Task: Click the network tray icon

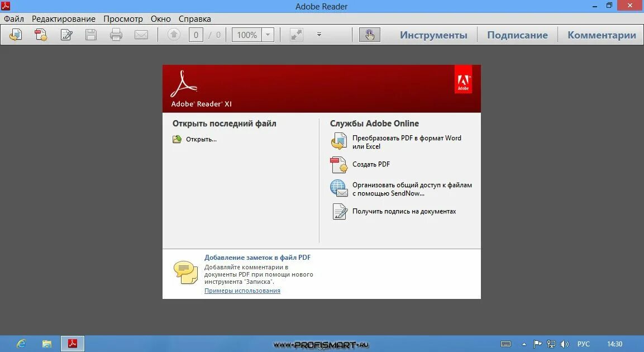Action: [551, 344]
